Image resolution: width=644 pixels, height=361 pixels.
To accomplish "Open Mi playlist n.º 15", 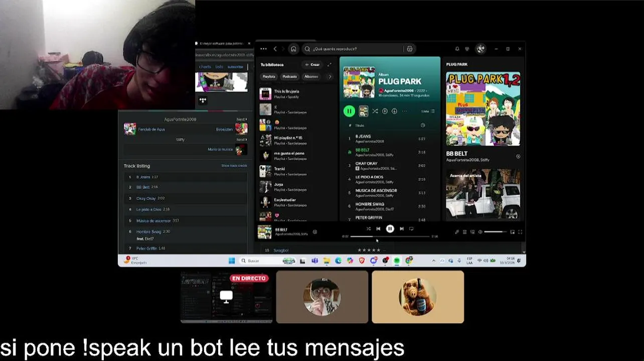I will [x=296, y=140].
